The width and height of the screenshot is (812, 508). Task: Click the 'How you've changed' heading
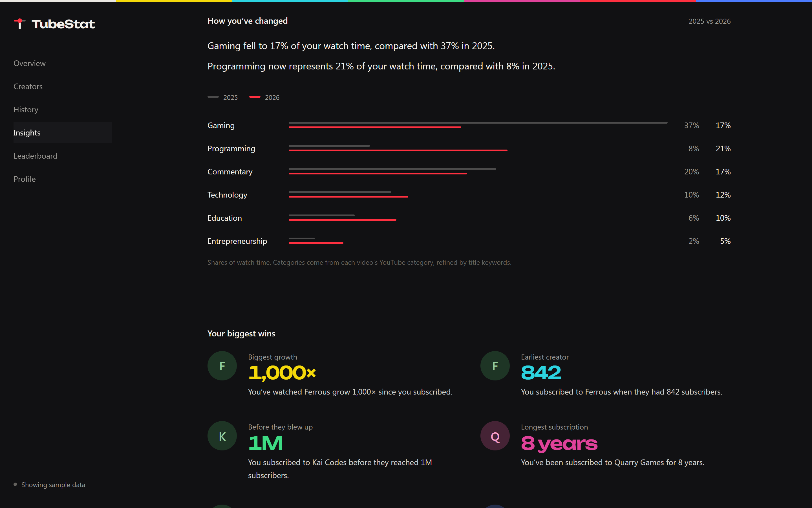(x=247, y=21)
